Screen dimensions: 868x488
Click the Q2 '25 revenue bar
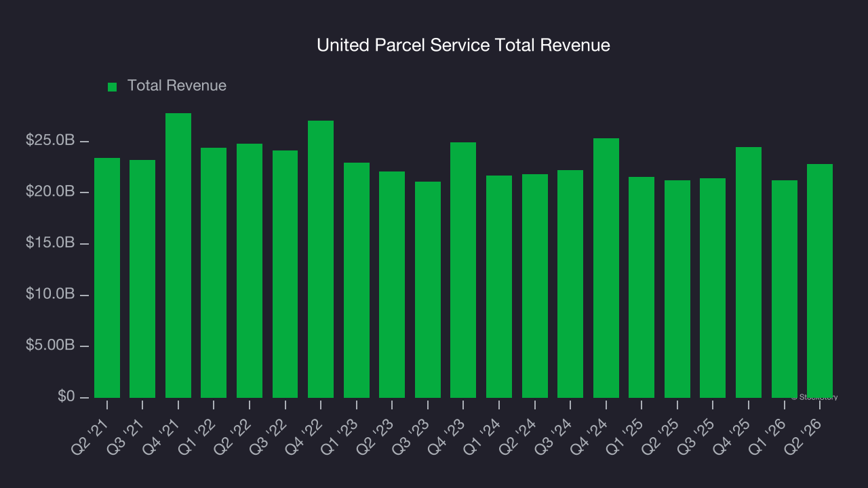click(677, 289)
